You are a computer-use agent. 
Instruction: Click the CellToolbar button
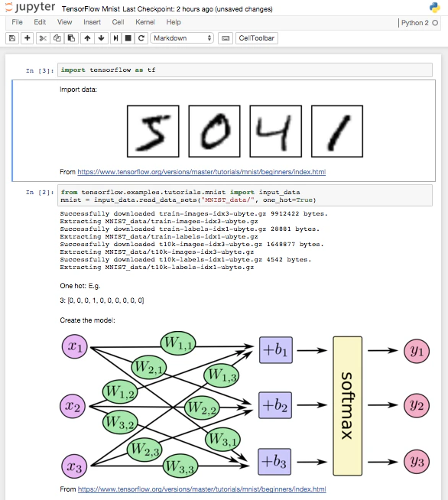tap(257, 38)
